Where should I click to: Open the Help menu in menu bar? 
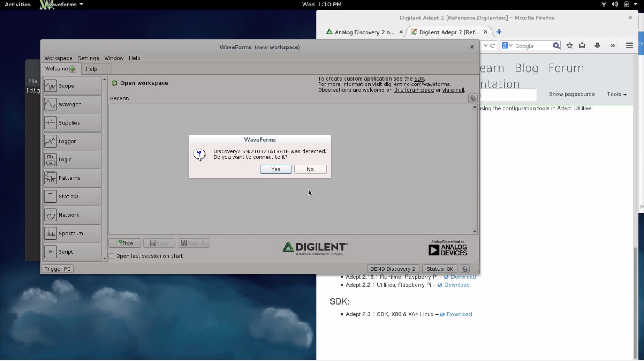134,58
